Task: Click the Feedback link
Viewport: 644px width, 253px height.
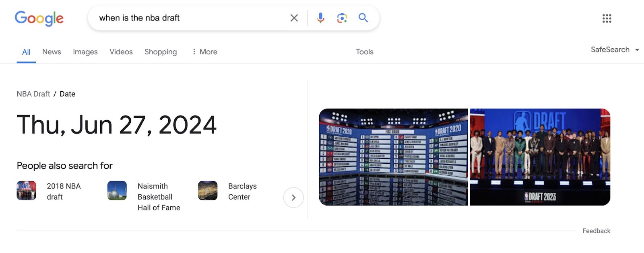Action: 596,231
